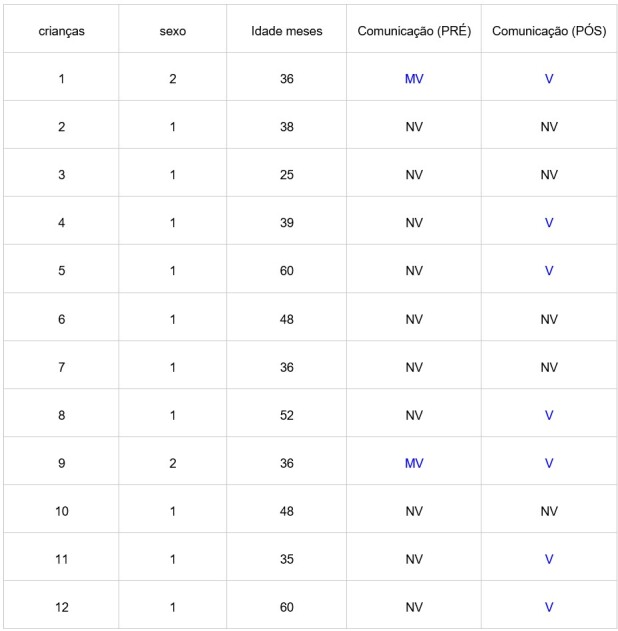Select PÓS V cell for child 5
The height and width of the screenshot is (631, 618).
click(x=549, y=270)
